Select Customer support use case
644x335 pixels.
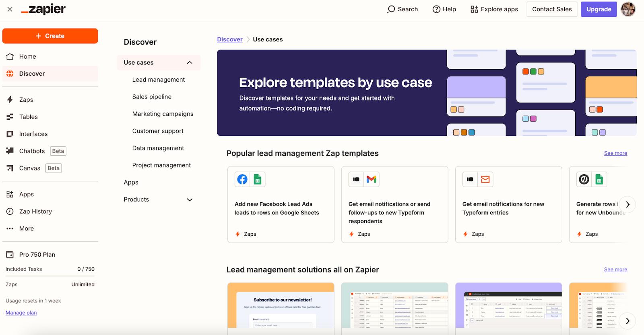[158, 131]
